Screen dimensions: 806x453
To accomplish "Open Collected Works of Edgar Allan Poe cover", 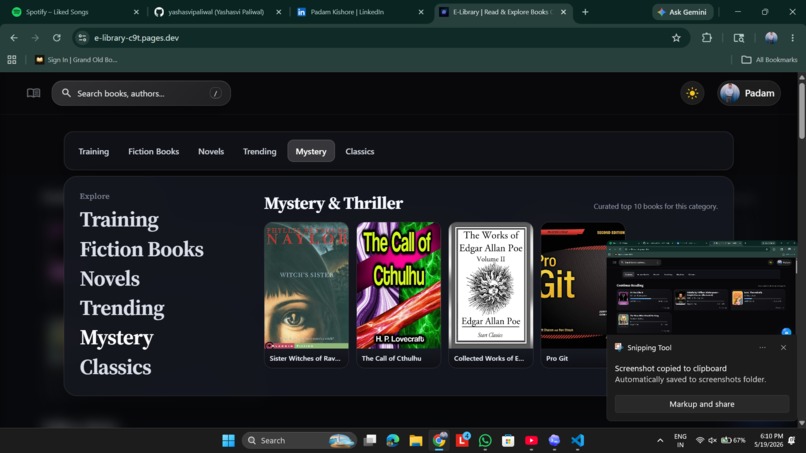I will point(491,285).
